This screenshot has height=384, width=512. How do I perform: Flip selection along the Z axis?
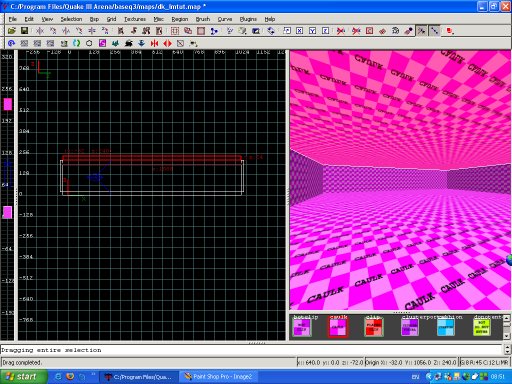[x=92, y=31]
